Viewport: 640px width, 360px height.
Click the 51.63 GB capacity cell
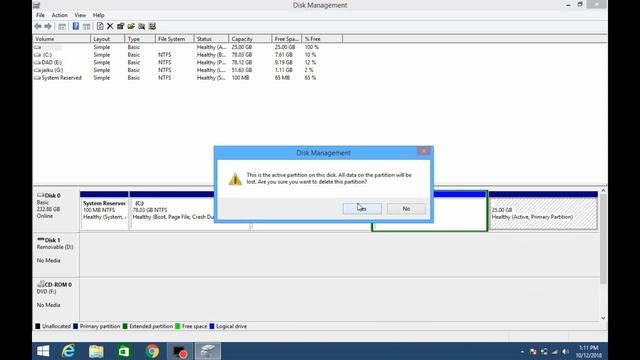tap(242, 70)
